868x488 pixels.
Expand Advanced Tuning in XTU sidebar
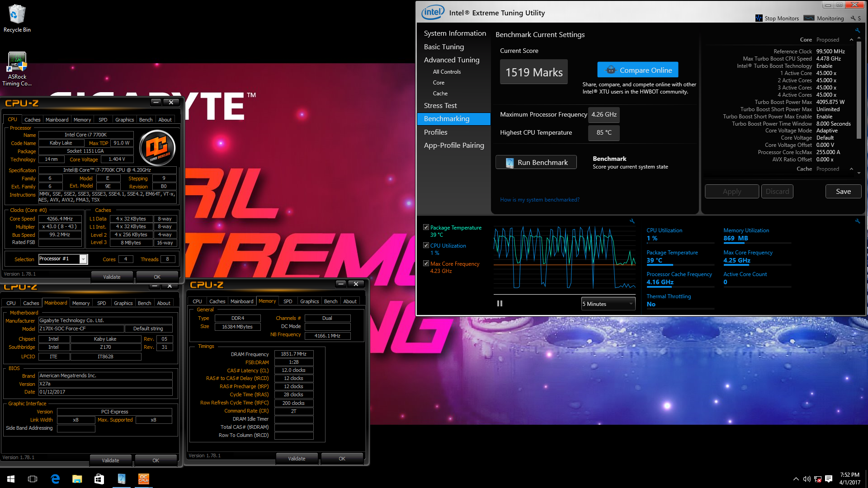[452, 60]
